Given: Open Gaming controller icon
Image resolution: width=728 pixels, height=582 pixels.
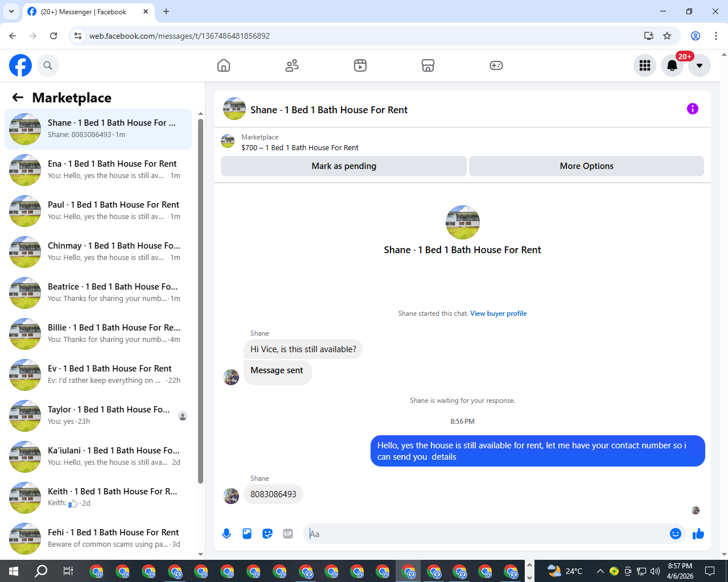Looking at the screenshot, I should [x=496, y=65].
